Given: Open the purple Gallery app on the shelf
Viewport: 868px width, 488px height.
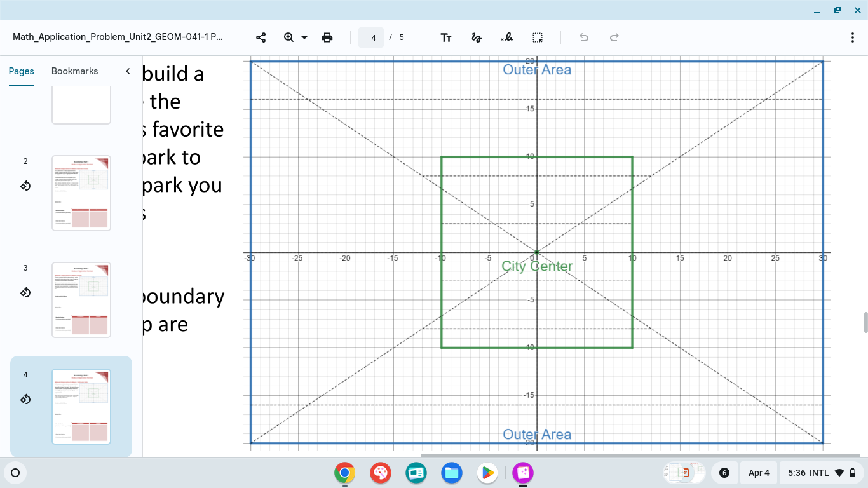Looking at the screenshot, I should [523, 473].
